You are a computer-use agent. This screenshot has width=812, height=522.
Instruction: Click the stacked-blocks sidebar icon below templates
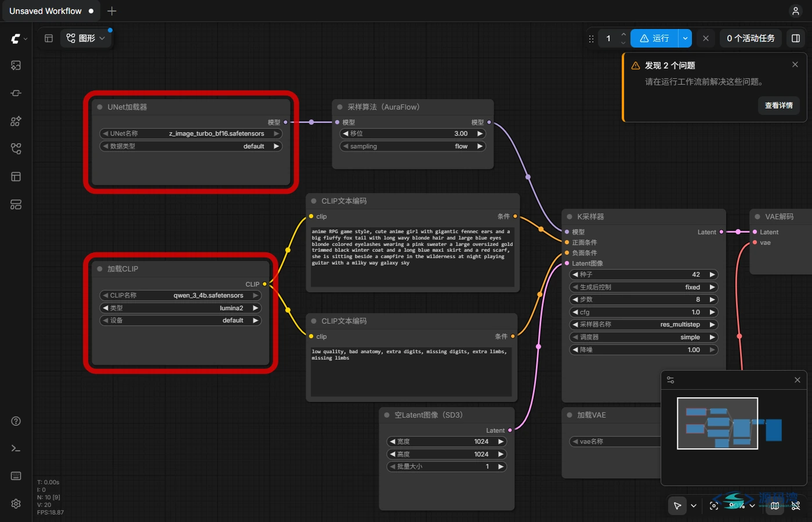16,205
